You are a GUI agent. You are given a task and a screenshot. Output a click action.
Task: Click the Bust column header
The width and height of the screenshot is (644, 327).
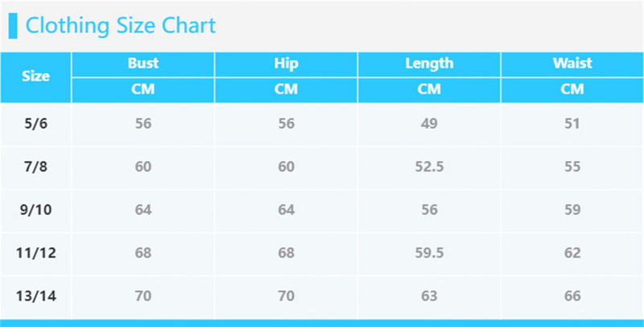pos(143,63)
